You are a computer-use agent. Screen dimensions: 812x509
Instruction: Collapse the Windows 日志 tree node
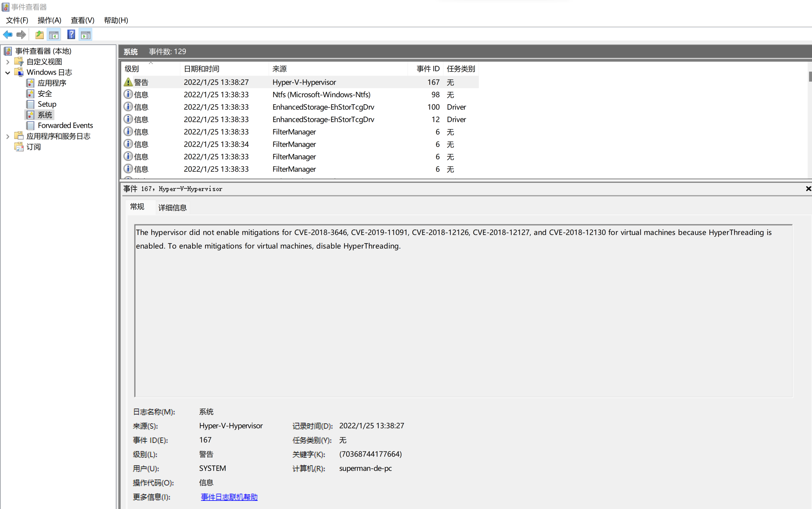click(8, 72)
